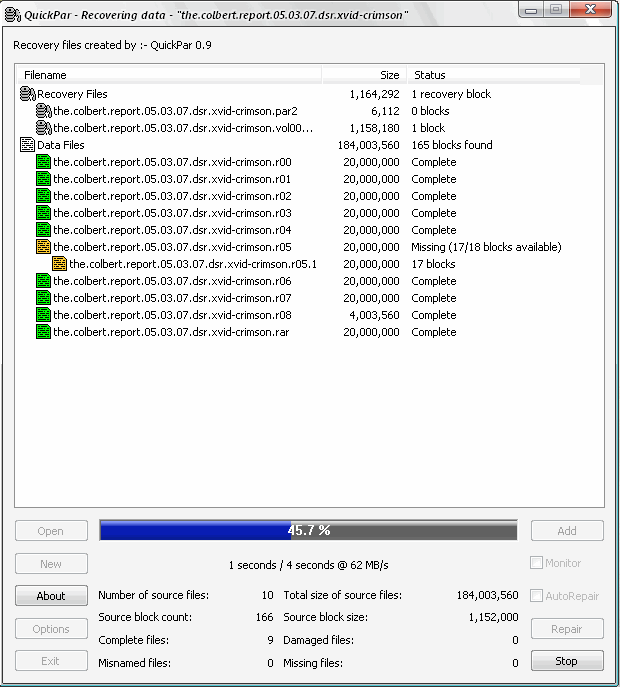The image size is (620, 687).
Task: Select the xvid-crimson.r05 filename
Action: point(172,247)
